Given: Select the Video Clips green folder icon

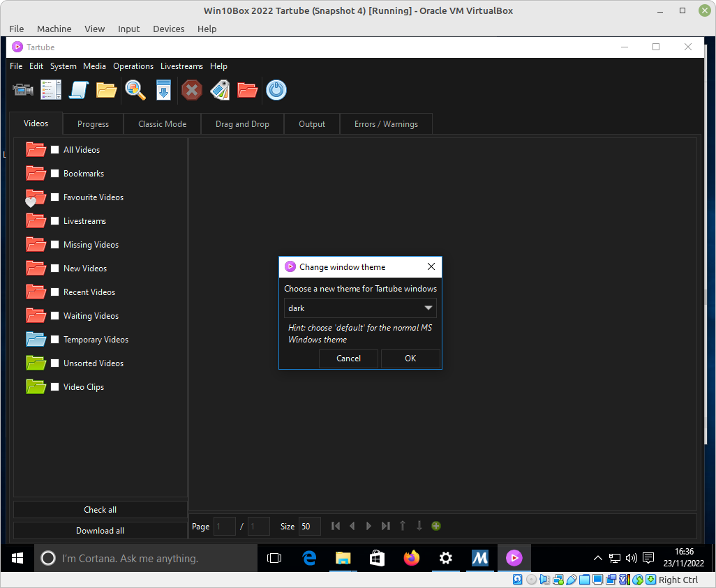Looking at the screenshot, I should 36,387.
